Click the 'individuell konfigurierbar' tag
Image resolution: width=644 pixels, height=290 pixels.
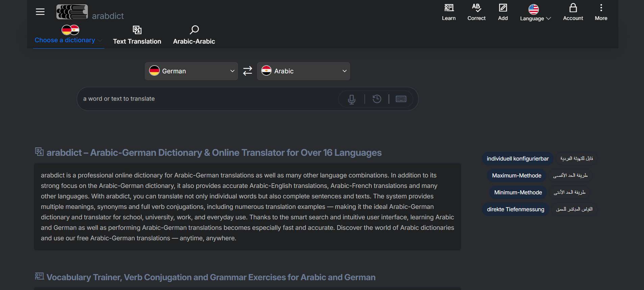click(518, 159)
